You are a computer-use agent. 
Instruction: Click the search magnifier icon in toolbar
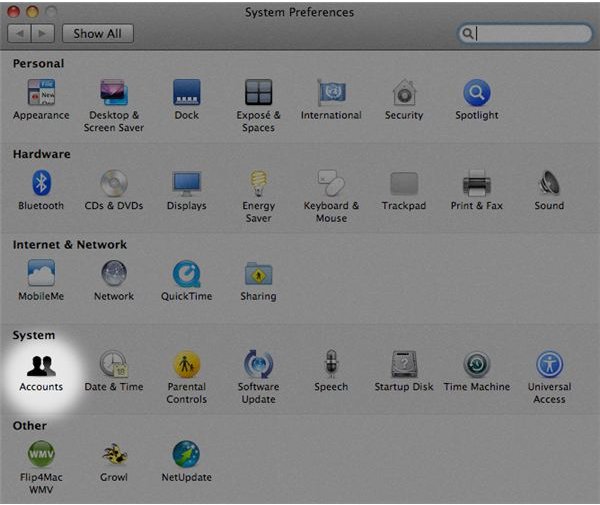467,34
